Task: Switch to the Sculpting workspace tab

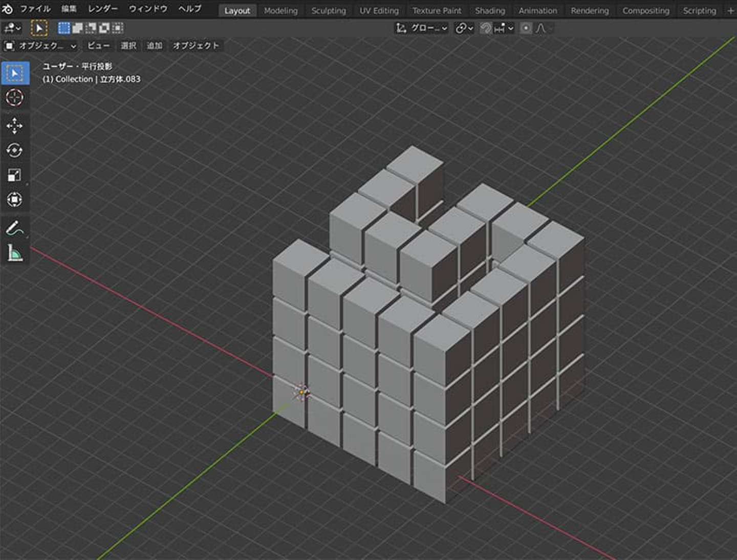Action: 329,11
